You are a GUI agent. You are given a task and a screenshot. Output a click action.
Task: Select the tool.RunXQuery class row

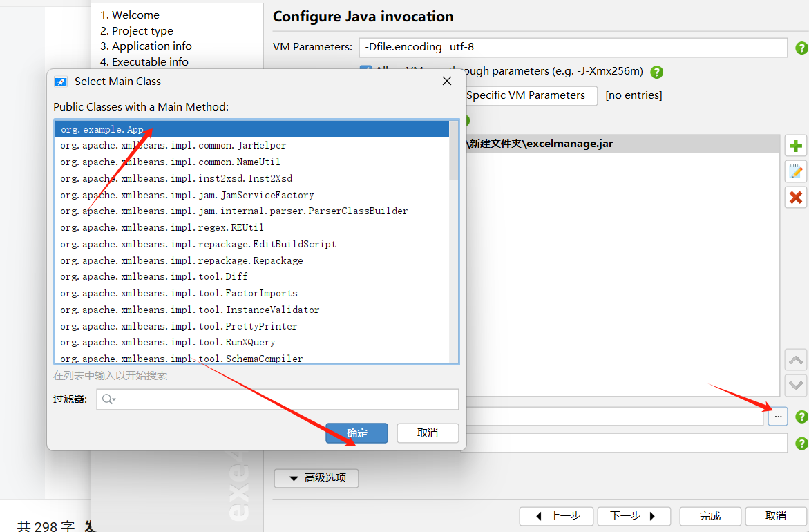click(252, 342)
